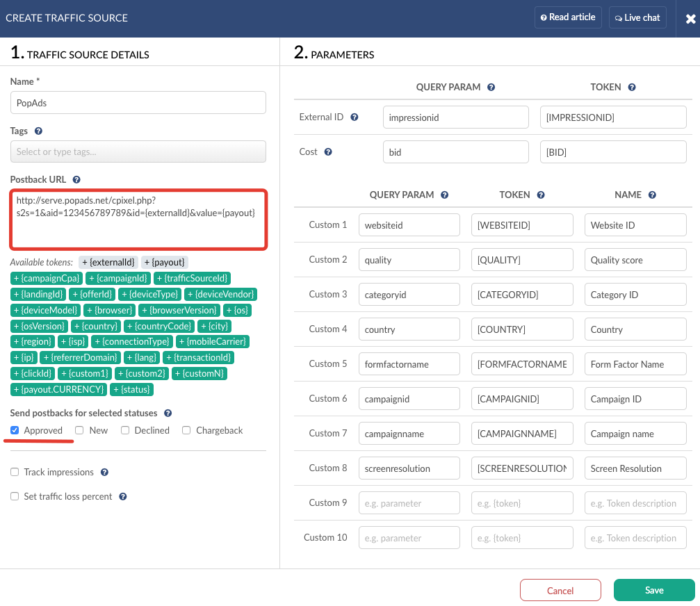Click help icon next to Tags label
The height and width of the screenshot is (606, 700).
click(x=39, y=131)
